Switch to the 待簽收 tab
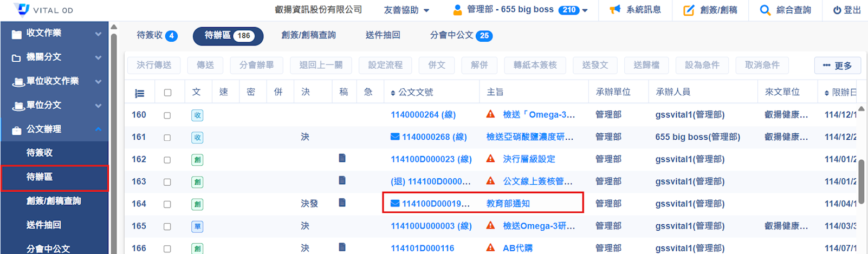The image size is (868, 254). click(157, 36)
